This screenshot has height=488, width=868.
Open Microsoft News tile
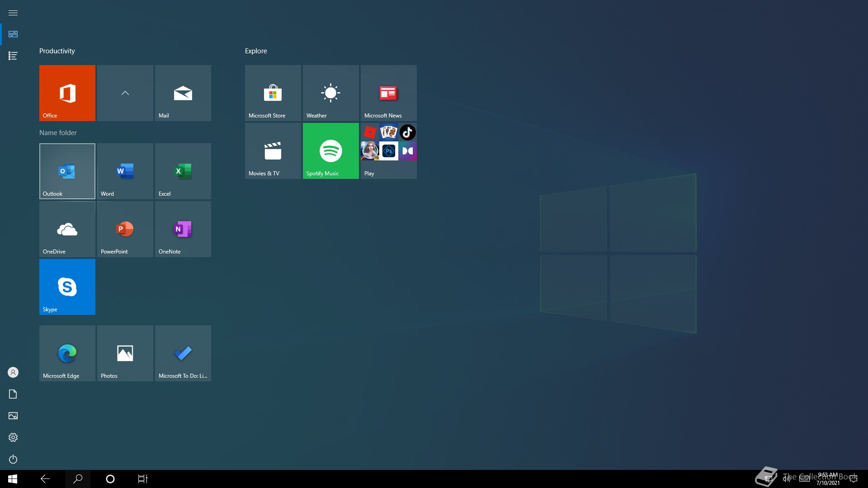(389, 93)
